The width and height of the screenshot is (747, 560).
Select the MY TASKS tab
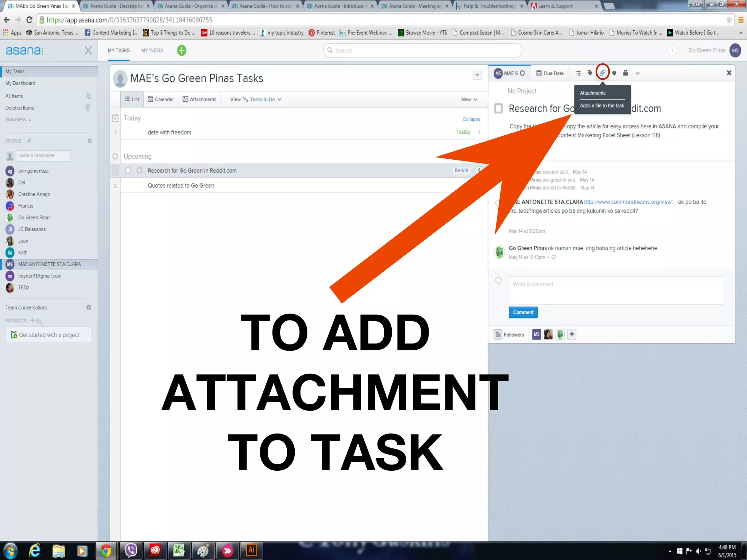pyautogui.click(x=119, y=50)
